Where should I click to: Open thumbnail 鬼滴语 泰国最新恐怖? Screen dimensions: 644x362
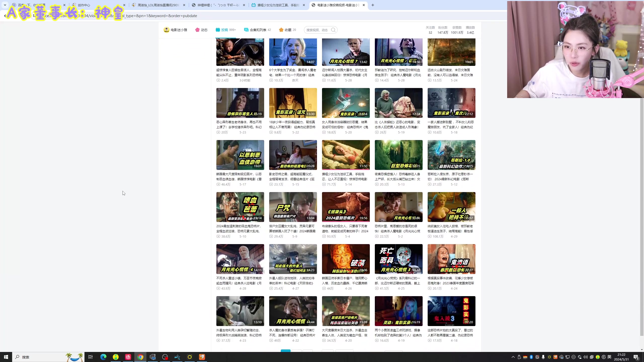coord(451,259)
